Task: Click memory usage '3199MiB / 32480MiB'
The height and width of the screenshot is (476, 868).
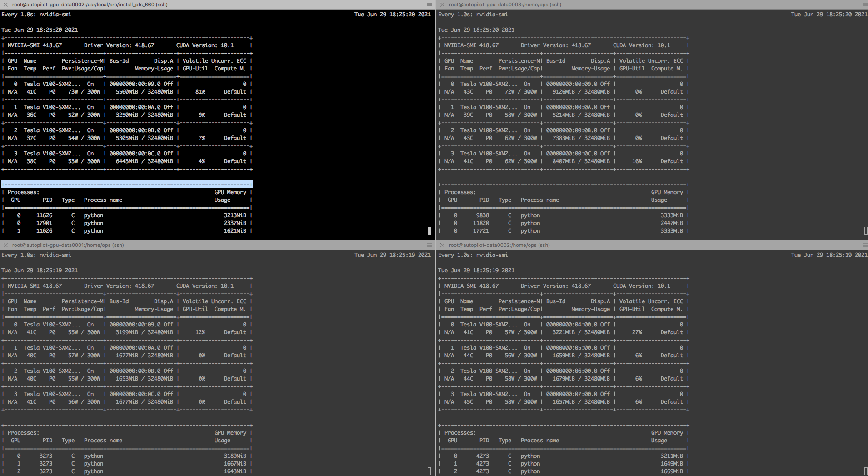Action: coord(145,332)
